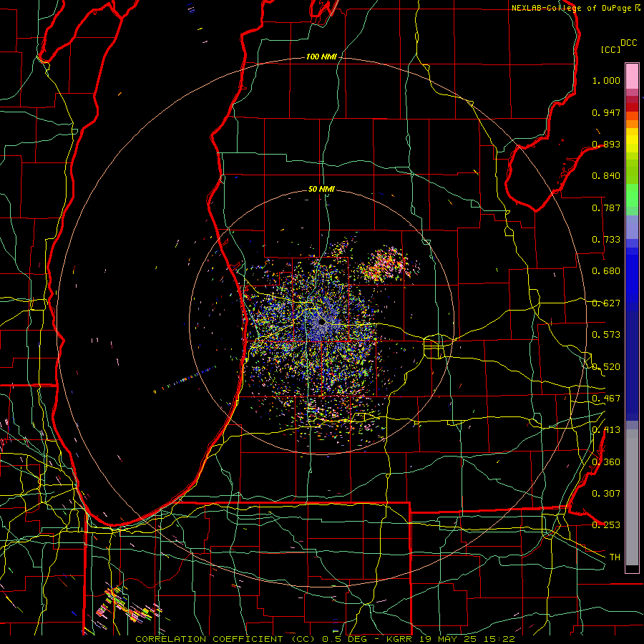This screenshot has height=644, width=644.
Task: Click the 100 NMI range ring label
Action: tap(321, 57)
